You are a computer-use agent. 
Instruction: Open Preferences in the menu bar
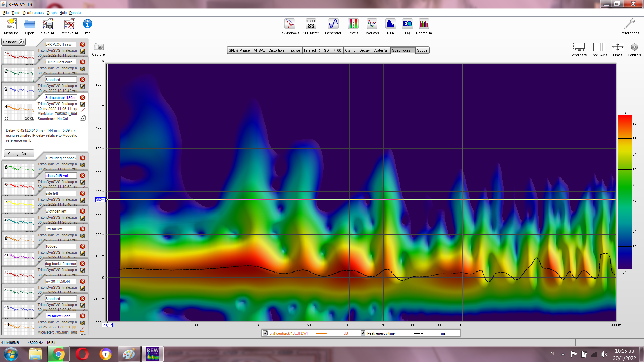33,13
